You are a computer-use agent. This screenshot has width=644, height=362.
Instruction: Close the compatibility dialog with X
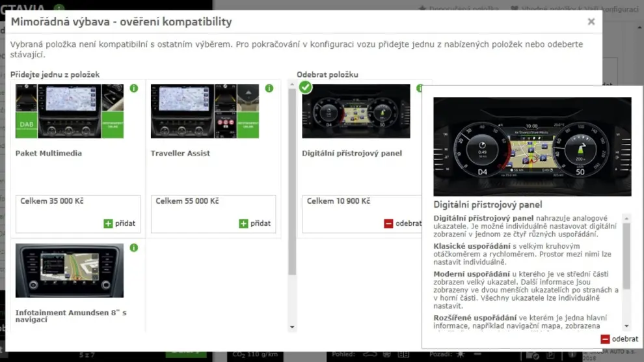tap(591, 21)
